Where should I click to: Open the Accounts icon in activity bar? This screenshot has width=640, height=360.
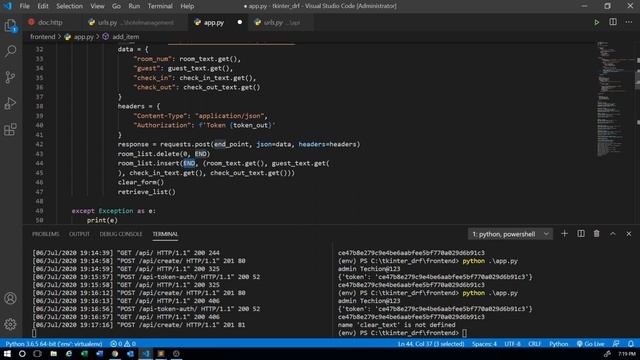(x=10, y=298)
